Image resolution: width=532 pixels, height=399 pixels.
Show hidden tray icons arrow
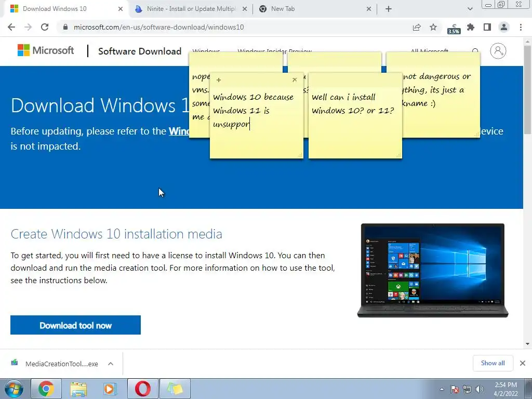[x=442, y=389]
